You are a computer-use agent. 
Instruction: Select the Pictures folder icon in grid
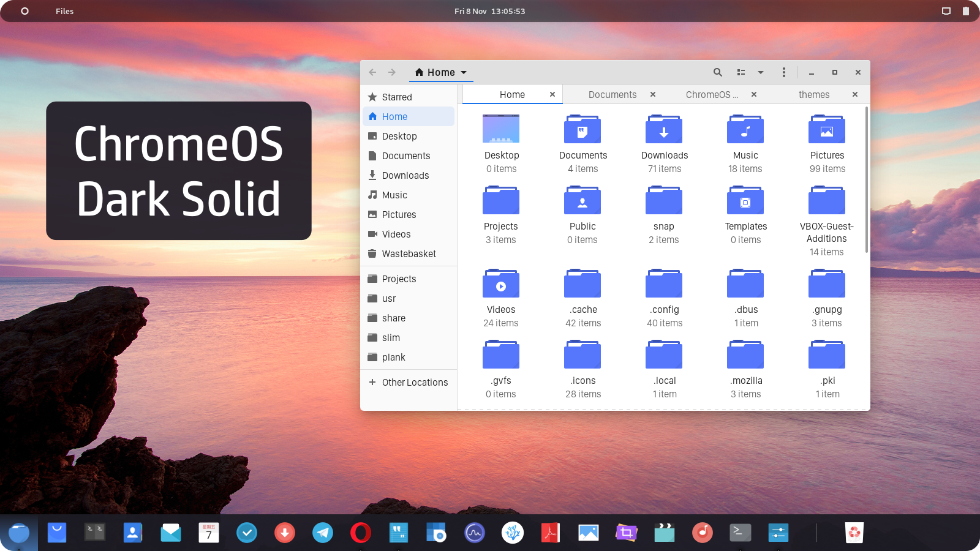coord(827,129)
